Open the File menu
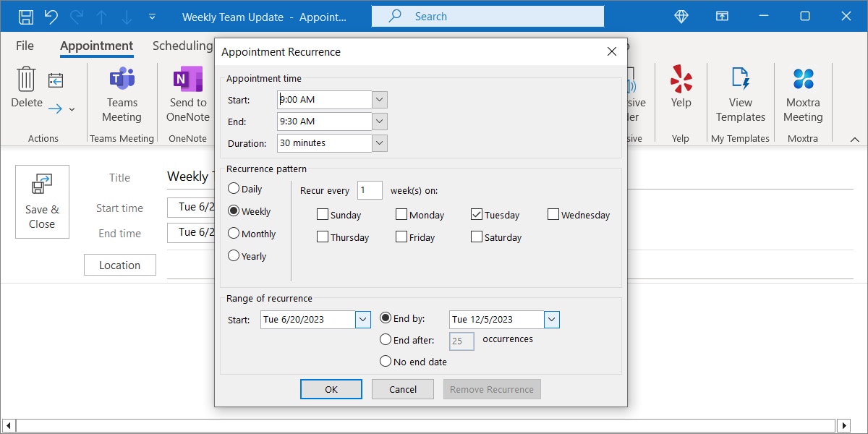This screenshot has height=434, width=868. 24,45
